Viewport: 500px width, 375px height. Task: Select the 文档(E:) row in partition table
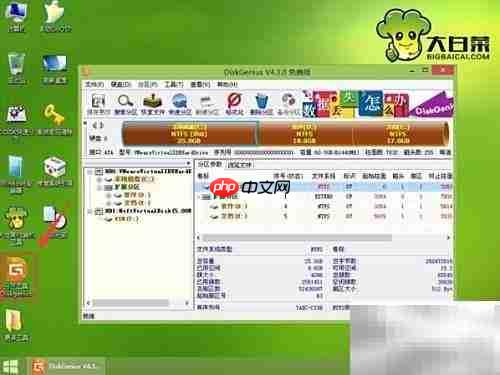coord(325,216)
